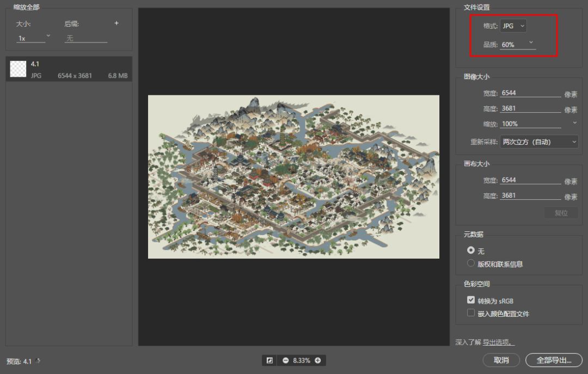Open the 导出选项 learn more link

coord(499,342)
